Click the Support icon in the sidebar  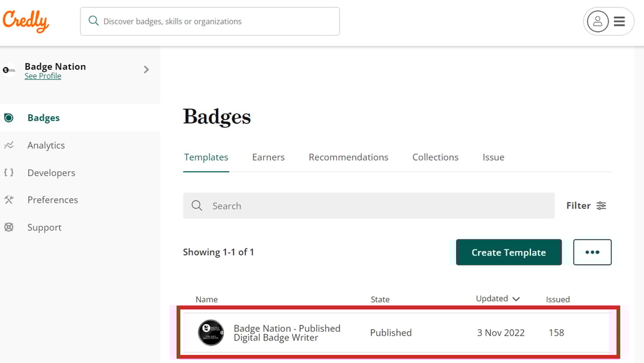[9, 227]
